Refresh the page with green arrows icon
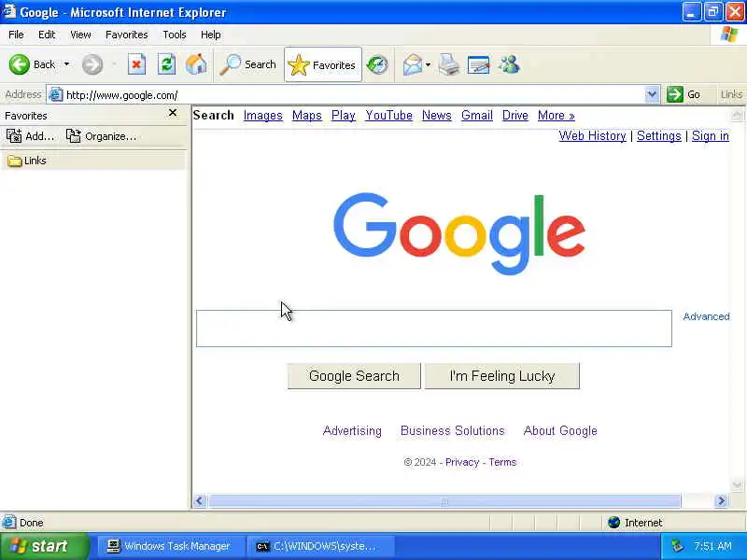Image resolution: width=747 pixels, height=560 pixels. 167,64
